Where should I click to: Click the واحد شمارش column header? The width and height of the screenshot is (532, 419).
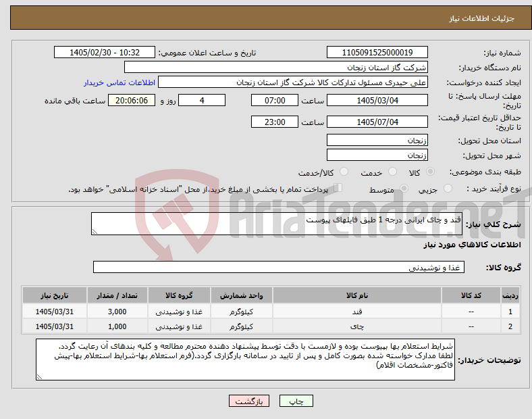[241, 295]
